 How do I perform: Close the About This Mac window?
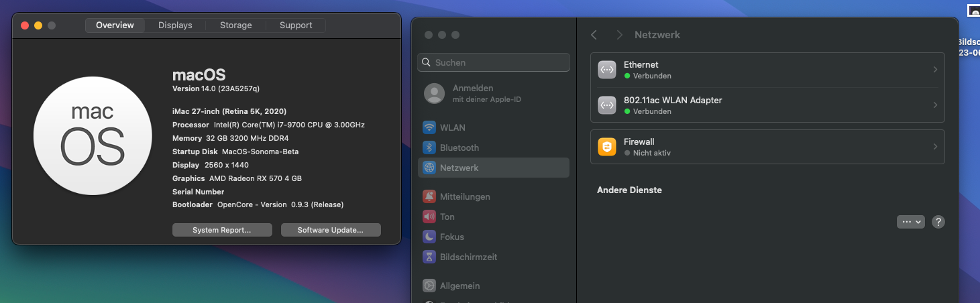tap(25, 25)
